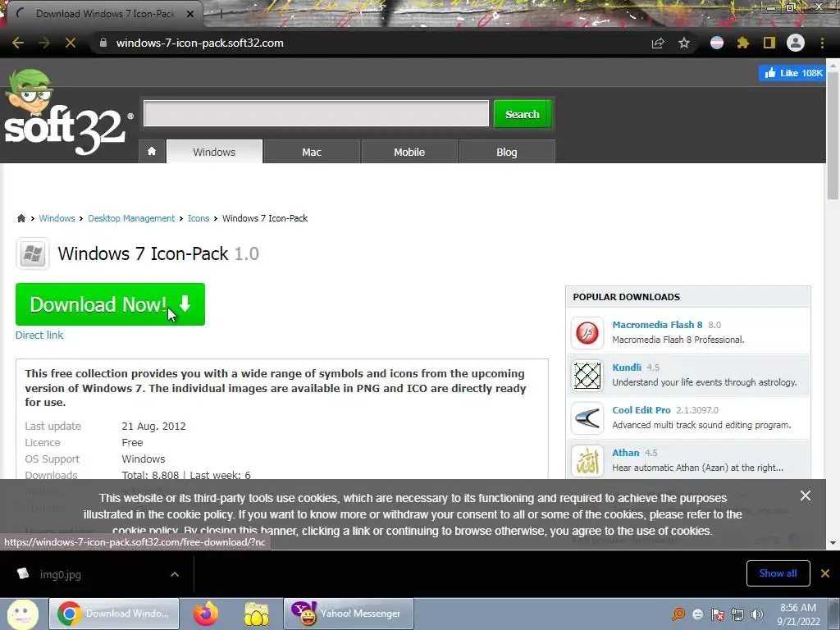Click the Facebook Like 108K button
Image resolution: width=840 pixels, height=630 pixels.
793,73
